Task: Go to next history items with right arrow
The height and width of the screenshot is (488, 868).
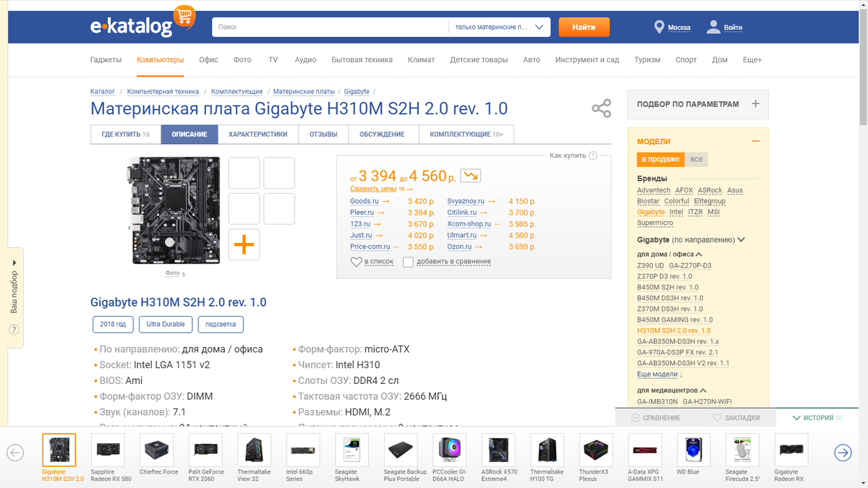Action: (843, 453)
